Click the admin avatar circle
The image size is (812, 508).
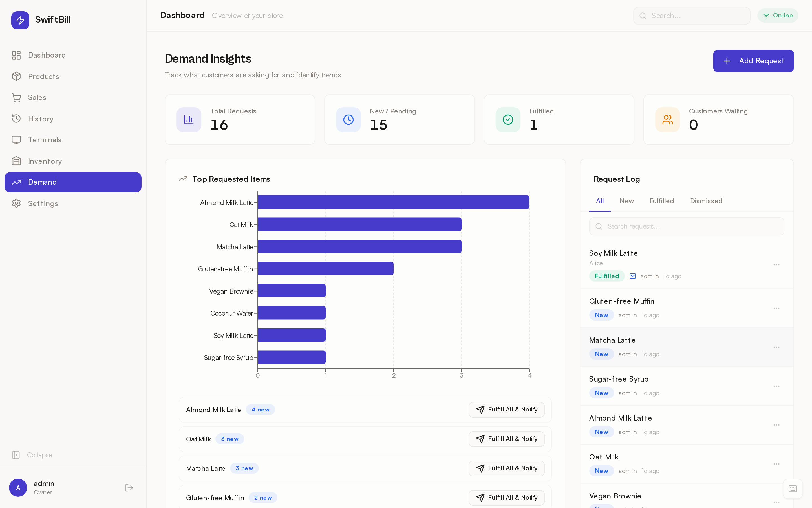click(x=18, y=487)
